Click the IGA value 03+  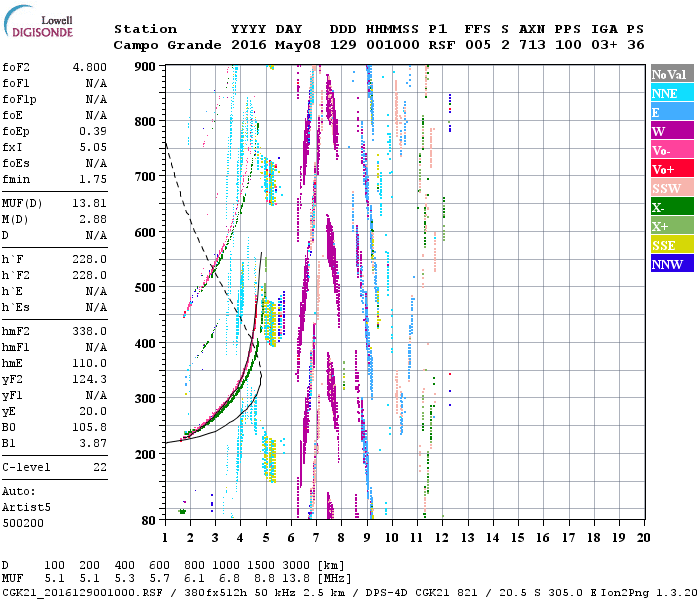604,45
